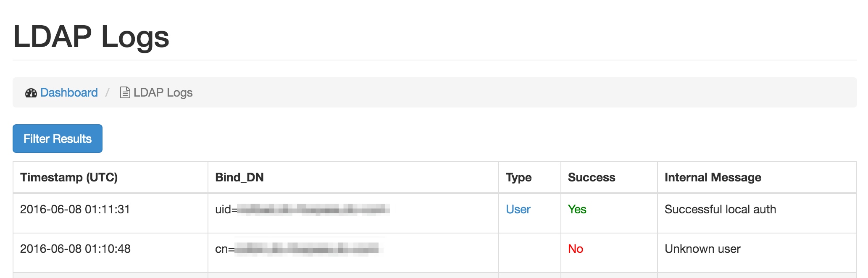Click the dashboard gauge icon in the breadcrumb
Screen dimensions: 868x278
[31, 93]
